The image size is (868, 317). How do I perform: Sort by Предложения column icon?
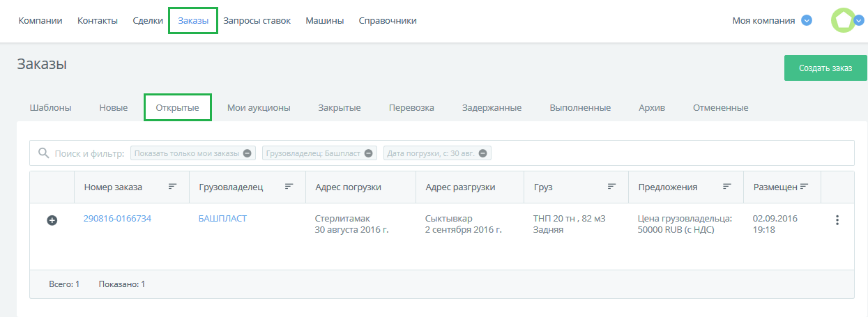coord(727,187)
